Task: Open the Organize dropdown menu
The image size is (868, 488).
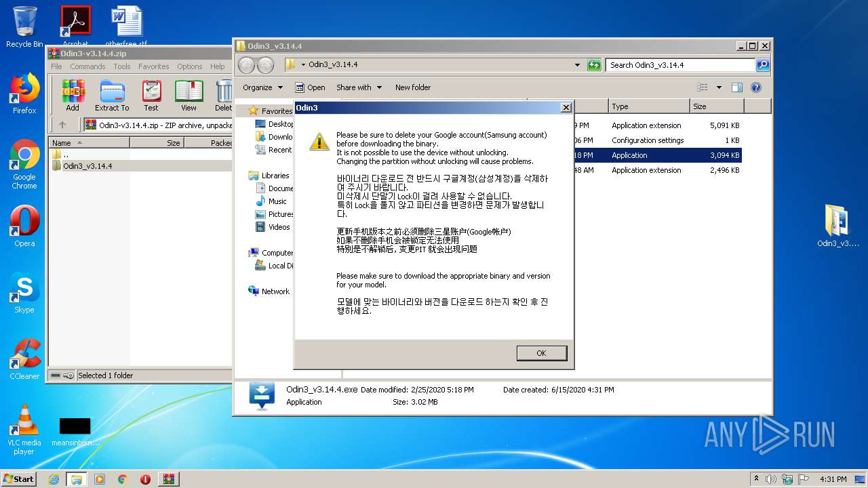Action: coord(262,87)
